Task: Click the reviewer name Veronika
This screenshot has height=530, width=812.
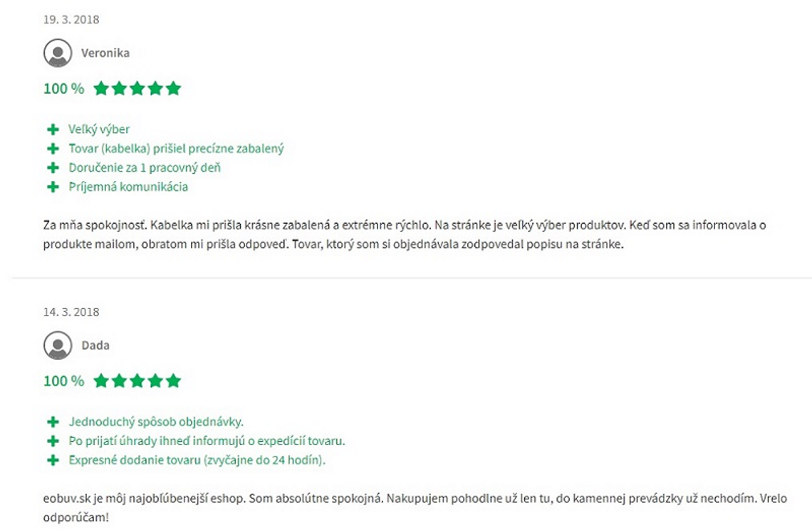Action: [x=105, y=53]
